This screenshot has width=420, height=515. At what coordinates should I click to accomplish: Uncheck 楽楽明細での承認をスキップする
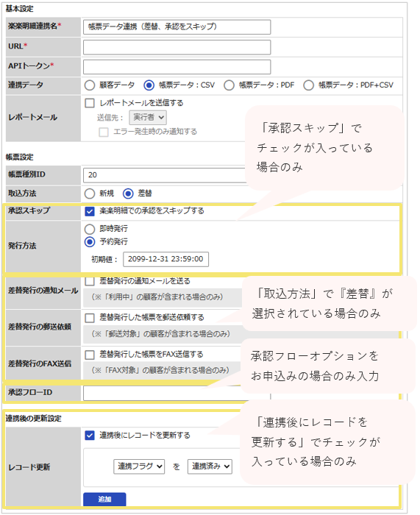click(90, 211)
